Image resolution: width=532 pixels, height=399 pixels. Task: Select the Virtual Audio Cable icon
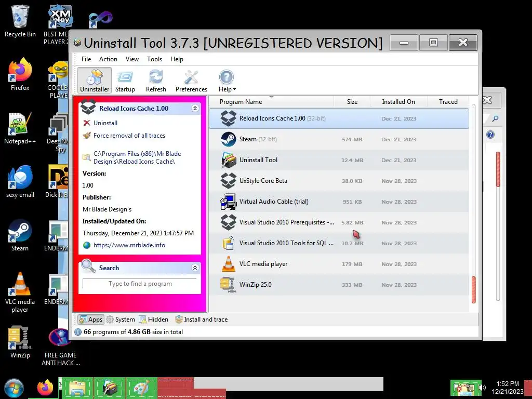[229, 202]
